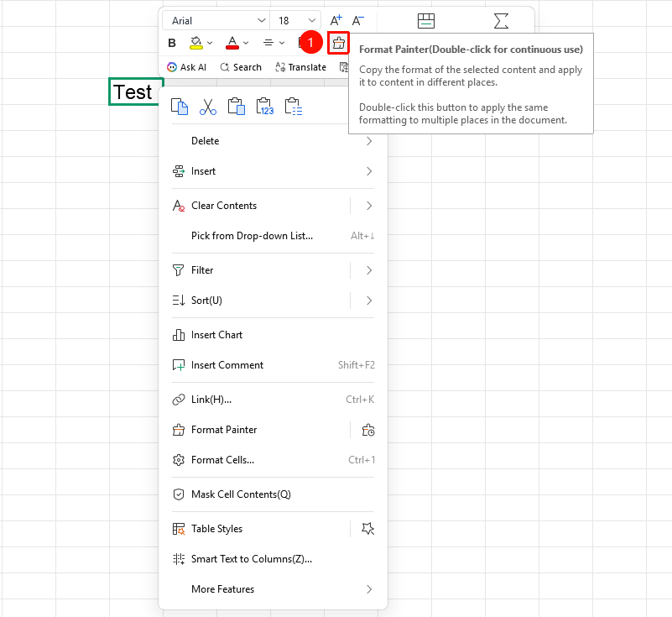672x617 pixels.
Task: Expand the font color dropdown arrow
Action: [246, 43]
